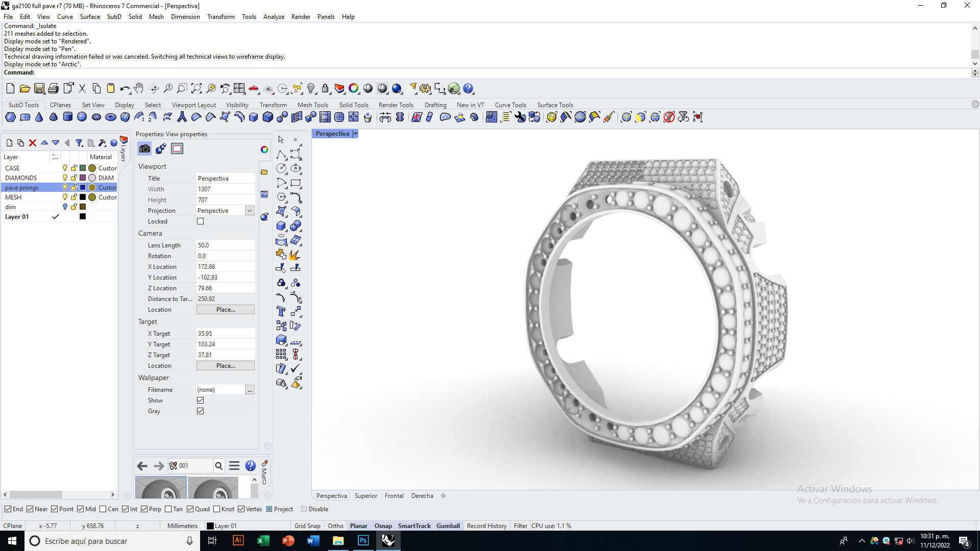Toggle Grid Snap in status bar
The height and width of the screenshot is (551, 980).
(307, 526)
